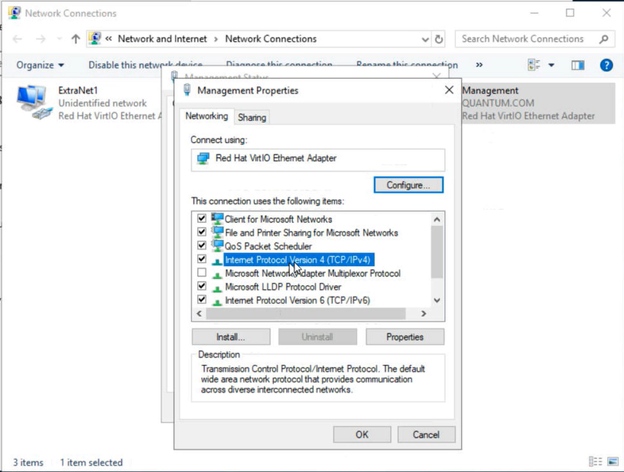The height and width of the screenshot is (472, 624).
Task: Click the list scroll down arrow
Action: click(x=437, y=300)
